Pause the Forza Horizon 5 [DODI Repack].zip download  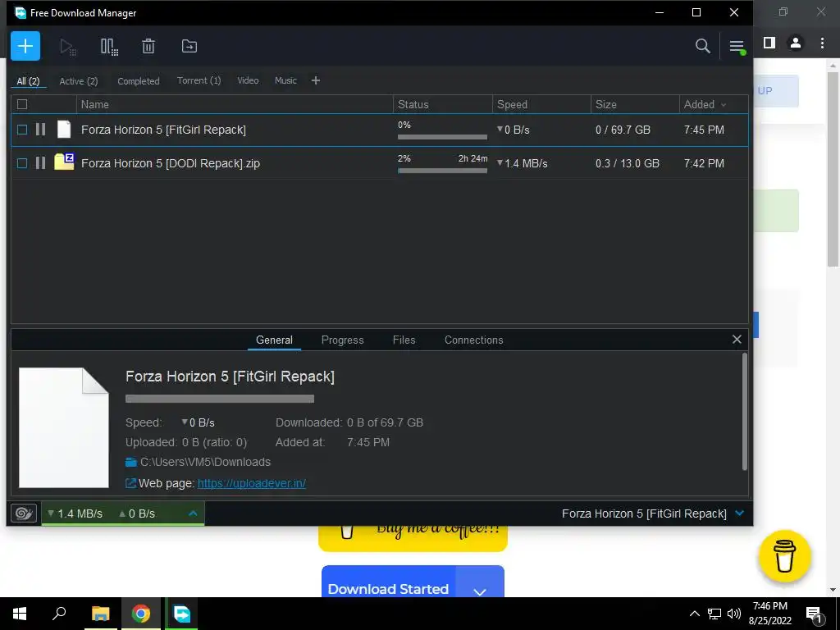(40, 163)
